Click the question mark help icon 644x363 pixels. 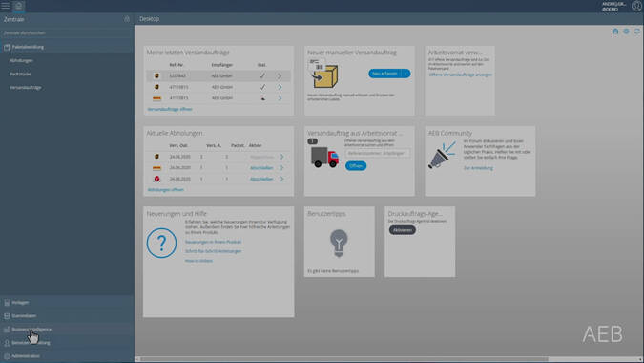[x=161, y=243]
